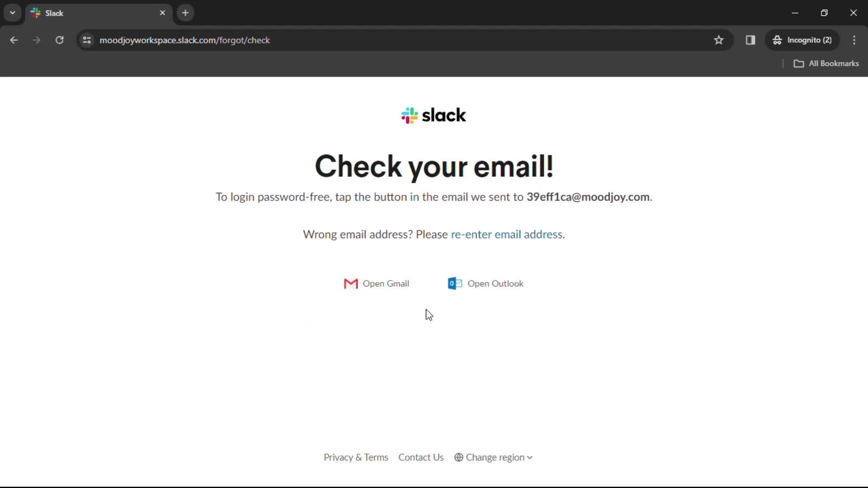Select the Incognito profile icon
868x488 pixels.
click(x=777, y=40)
